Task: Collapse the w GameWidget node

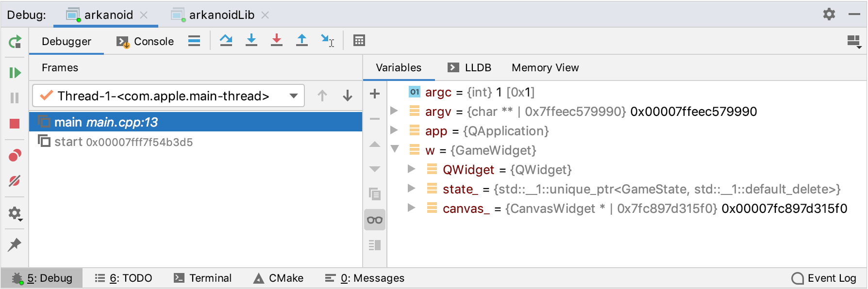Action: tap(395, 149)
